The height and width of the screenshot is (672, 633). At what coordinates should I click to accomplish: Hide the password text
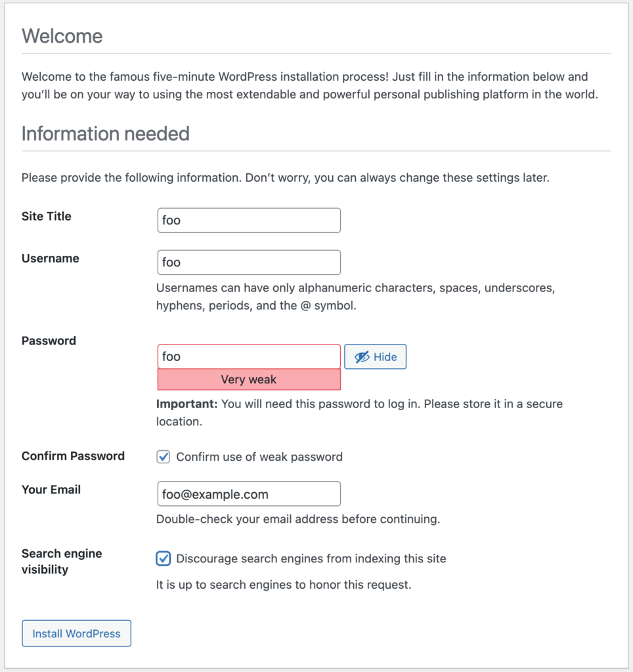[x=375, y=357]
